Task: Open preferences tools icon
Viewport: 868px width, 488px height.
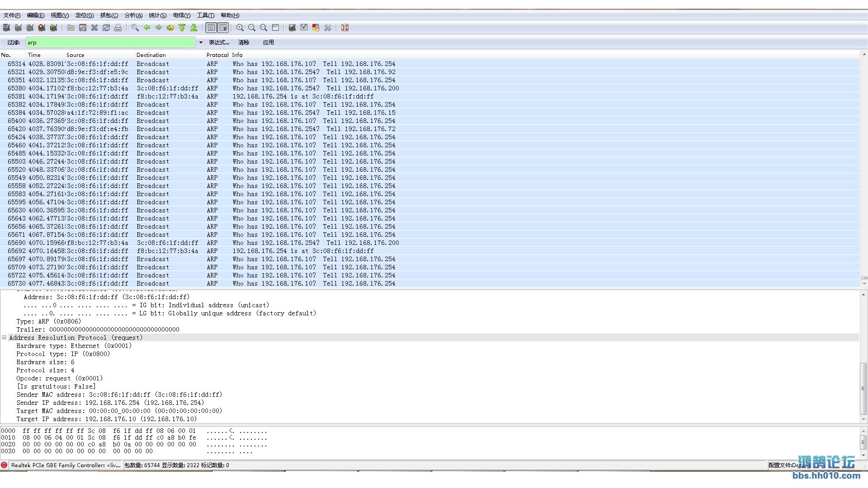Action: click(328, 28)
